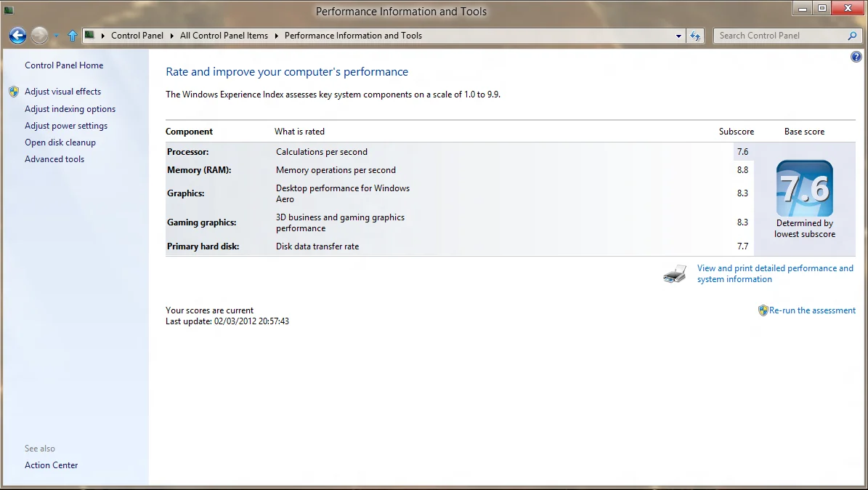Click the shield icon by Re-run the assessment

pos(763,310)
